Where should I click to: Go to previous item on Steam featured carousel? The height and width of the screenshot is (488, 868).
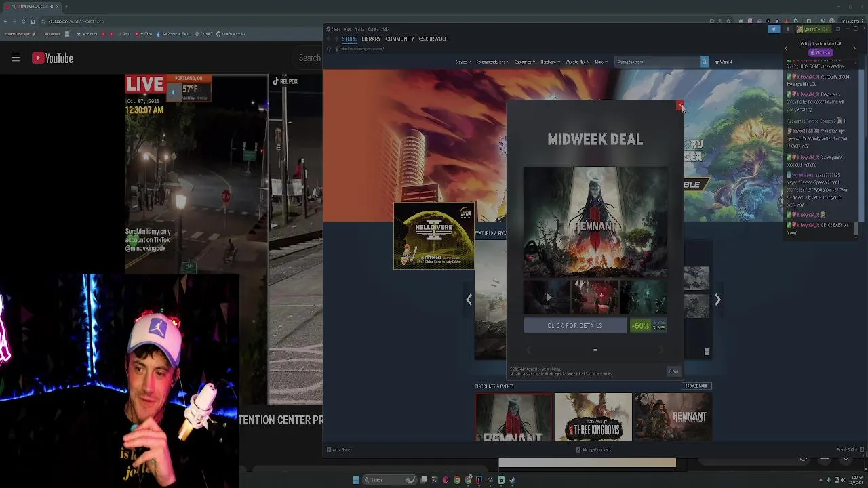point(469,300)
